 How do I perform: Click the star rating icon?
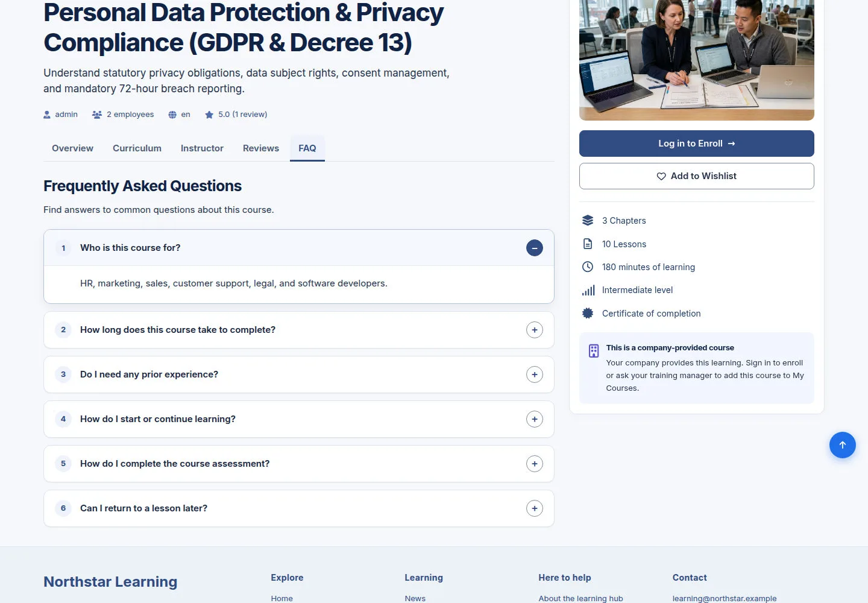tap(209, 115)
